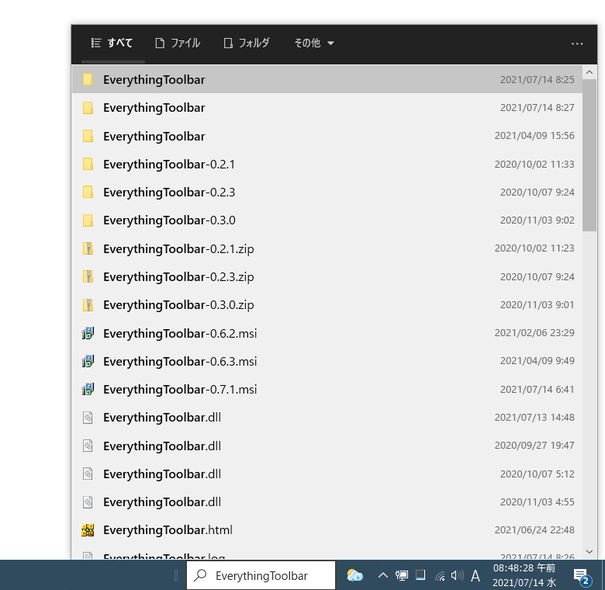Toggle the IME input mode A indicator
Screen dimensions: 605x590
click(x=475, y=576)
